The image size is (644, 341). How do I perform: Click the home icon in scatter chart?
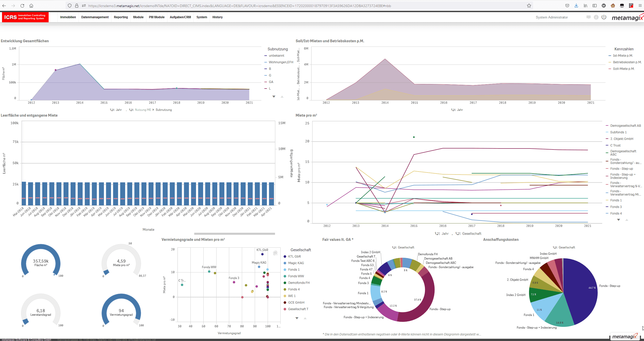[x=275, y=253]
